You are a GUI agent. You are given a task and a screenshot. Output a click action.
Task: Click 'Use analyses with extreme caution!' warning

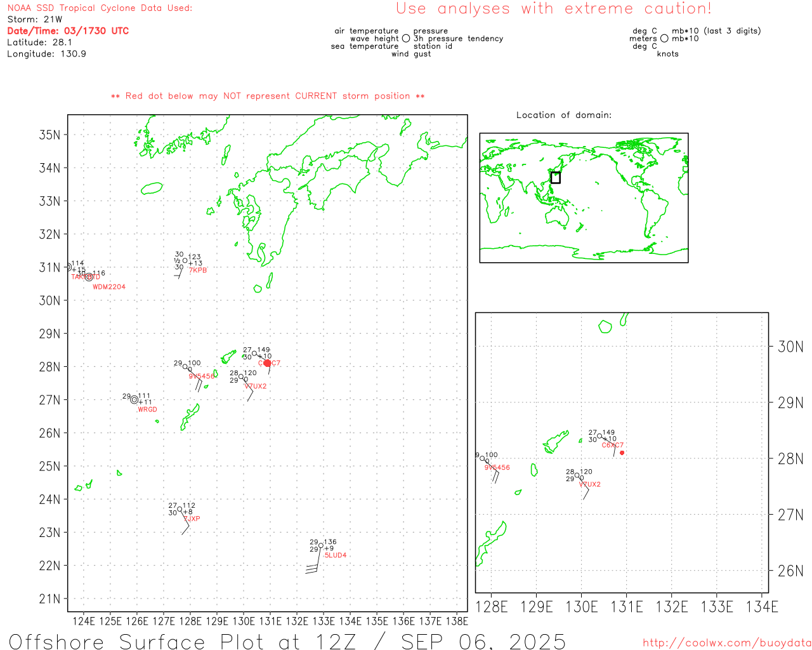pyautogui.click(x=554, y=9)
